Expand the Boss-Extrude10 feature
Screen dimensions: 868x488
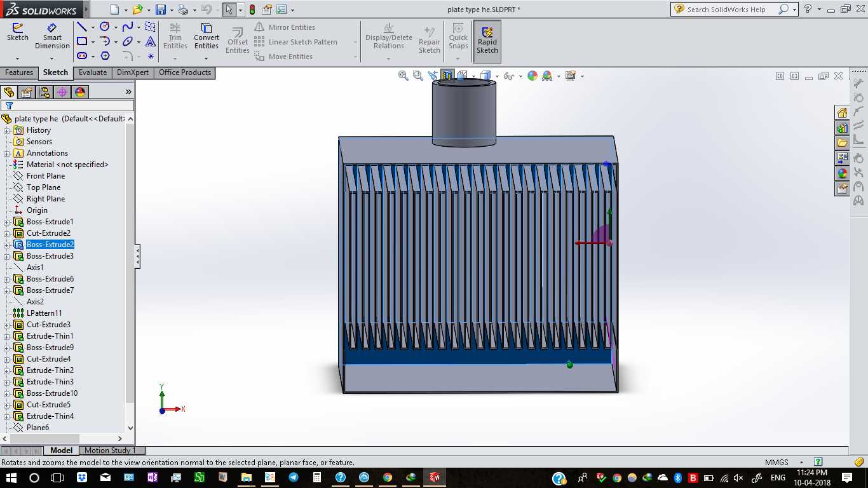(x=7, y=393)
